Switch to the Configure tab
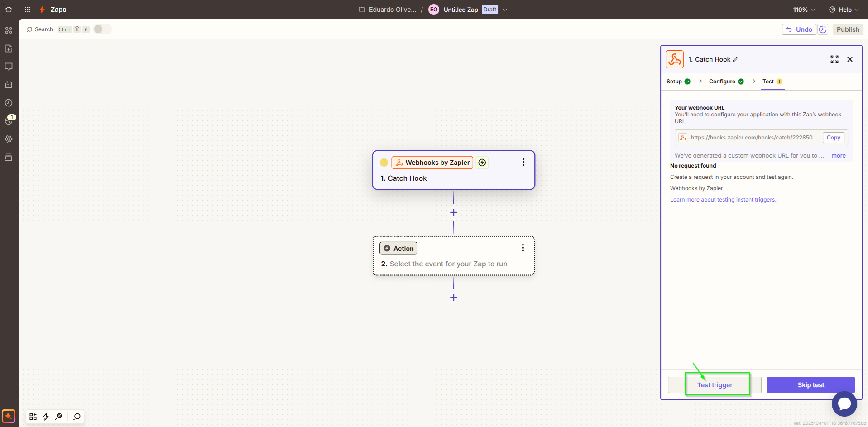868x427 pixels. click(x=726, y=82)
